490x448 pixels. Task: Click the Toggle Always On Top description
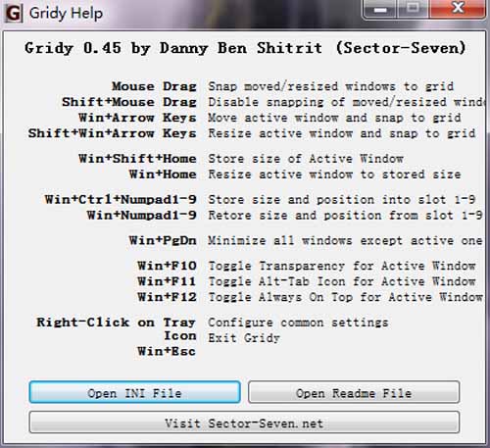345,297
